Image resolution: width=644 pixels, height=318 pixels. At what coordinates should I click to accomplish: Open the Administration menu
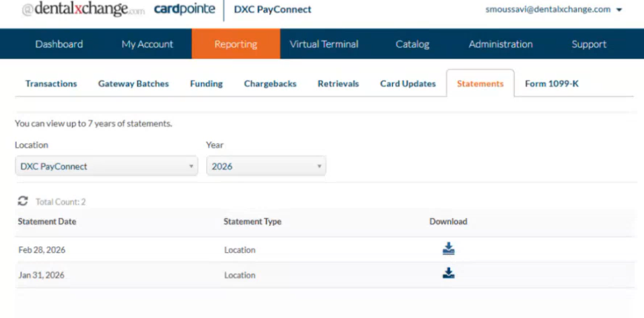[501, 44]
